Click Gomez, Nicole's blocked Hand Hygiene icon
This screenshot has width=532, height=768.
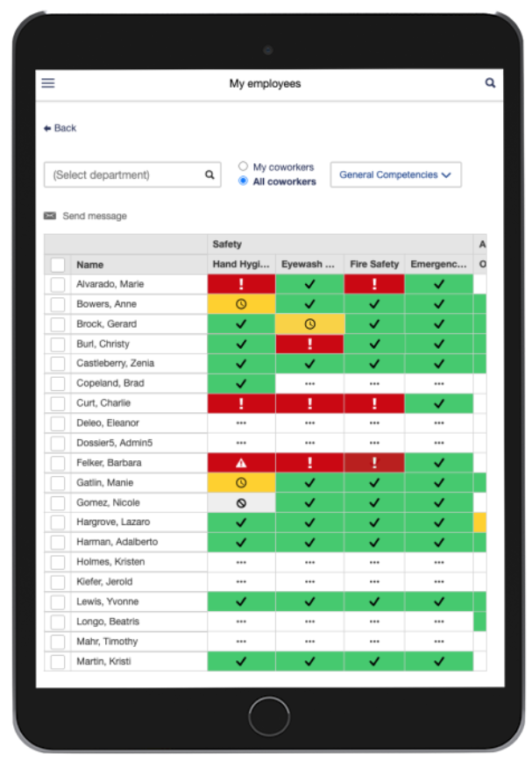241,503
